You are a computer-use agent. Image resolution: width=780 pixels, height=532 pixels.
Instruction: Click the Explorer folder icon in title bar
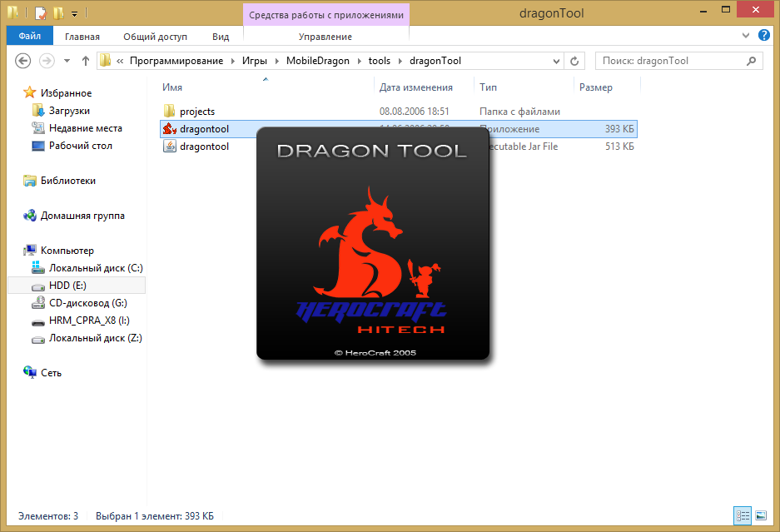[13, 12]
